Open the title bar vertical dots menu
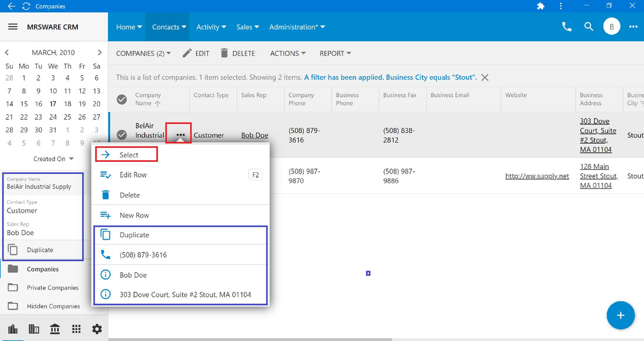Image resolution: width=644 pixels, height=341 pixels. 561,6
